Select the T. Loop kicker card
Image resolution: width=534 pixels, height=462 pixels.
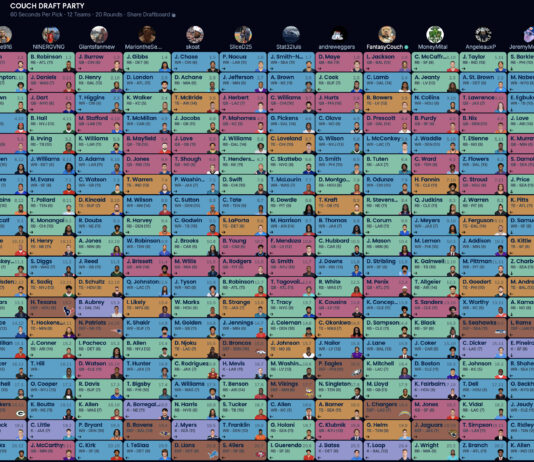tap(387, 450)
